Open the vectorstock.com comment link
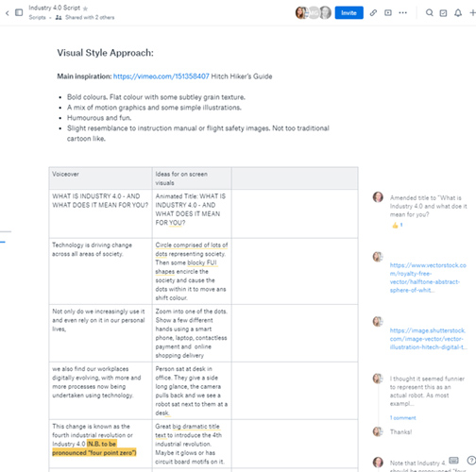The height and width of the screenshot is (472, 476). pos(428,278)
